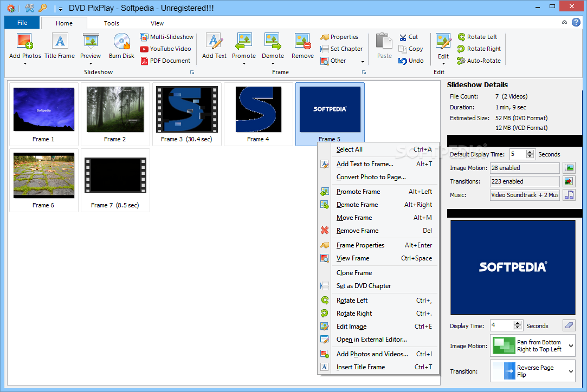Click the Music note settings icon
Screen dimensions: 587x392
pos(569,195)
